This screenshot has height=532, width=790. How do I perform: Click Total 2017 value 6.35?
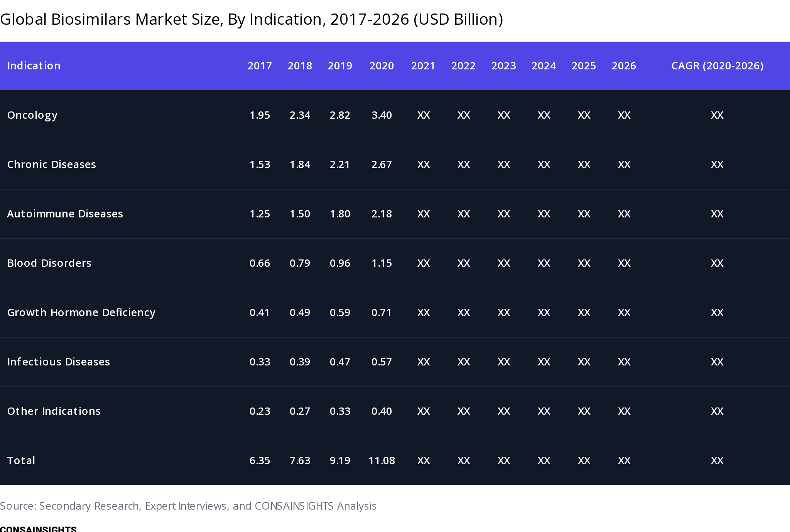[260, 461]
